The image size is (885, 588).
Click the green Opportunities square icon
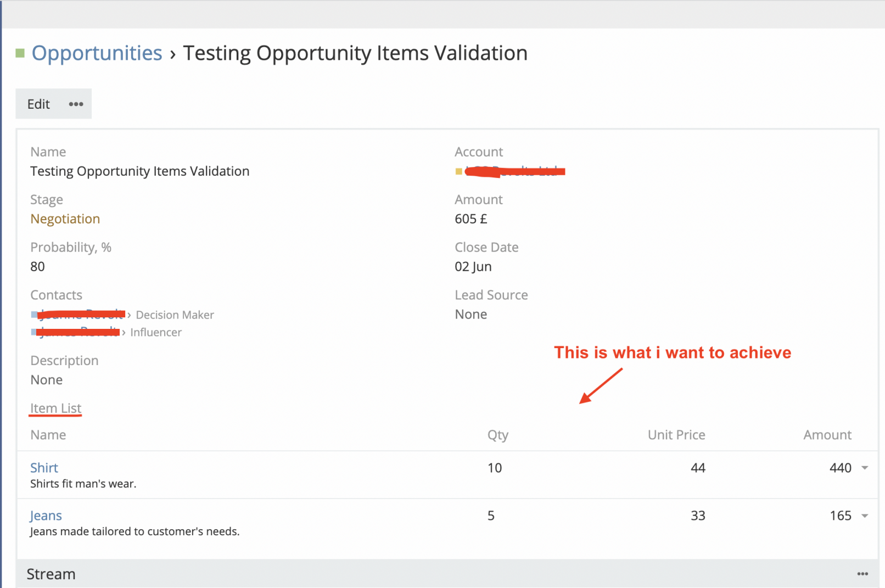click(x=20, y=53)
